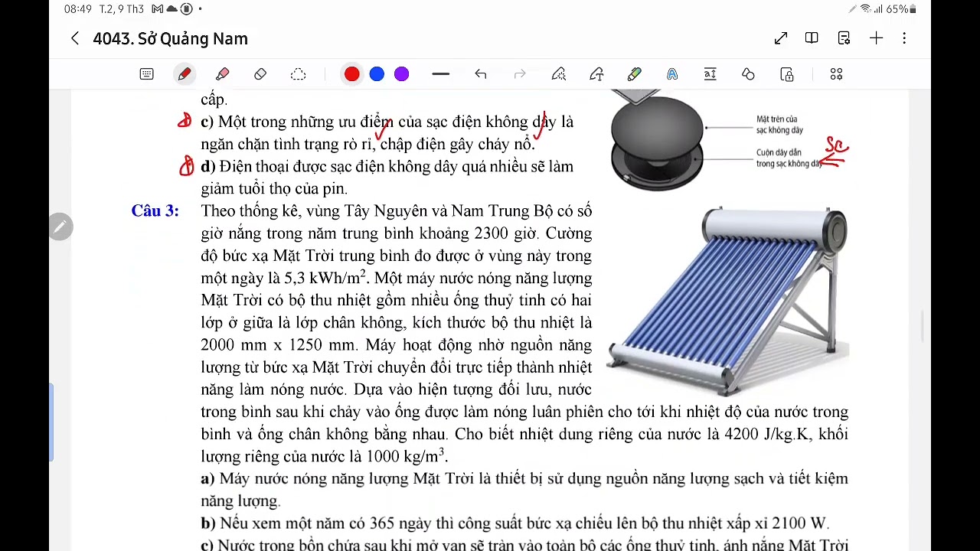The width and height of the screenshot is (980, 551).
Task: Pick the red pen color
Action: [351, 74]
